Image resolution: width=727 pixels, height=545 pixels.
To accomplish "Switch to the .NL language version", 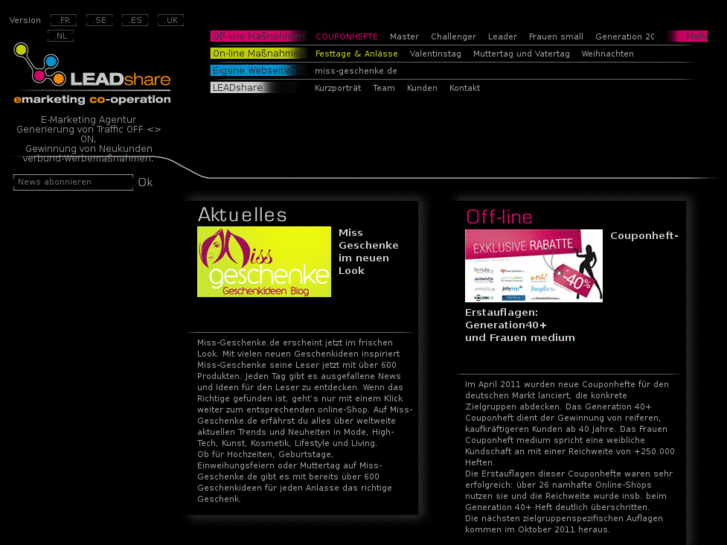I will click(61, 36).
